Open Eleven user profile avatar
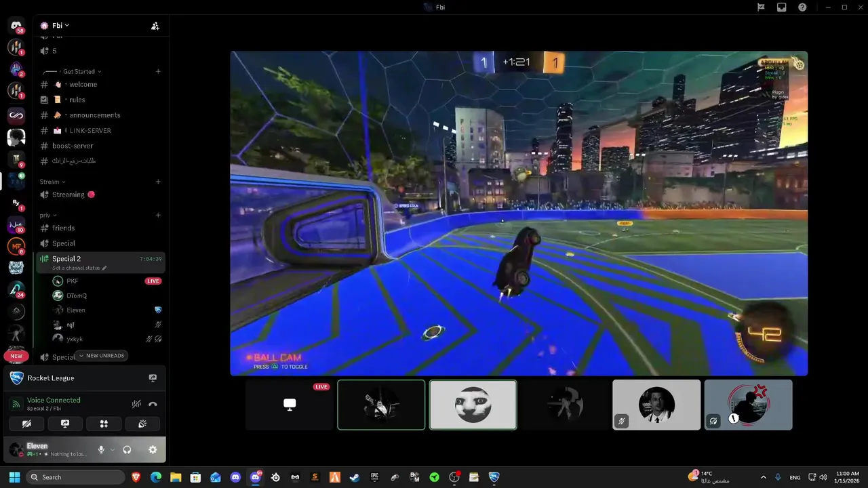This screenshot has height=488, width=868. pos(16,449)
